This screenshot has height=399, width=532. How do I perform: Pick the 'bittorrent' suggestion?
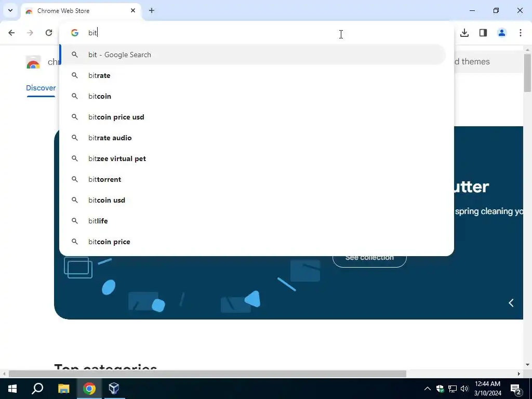[253, 179]
